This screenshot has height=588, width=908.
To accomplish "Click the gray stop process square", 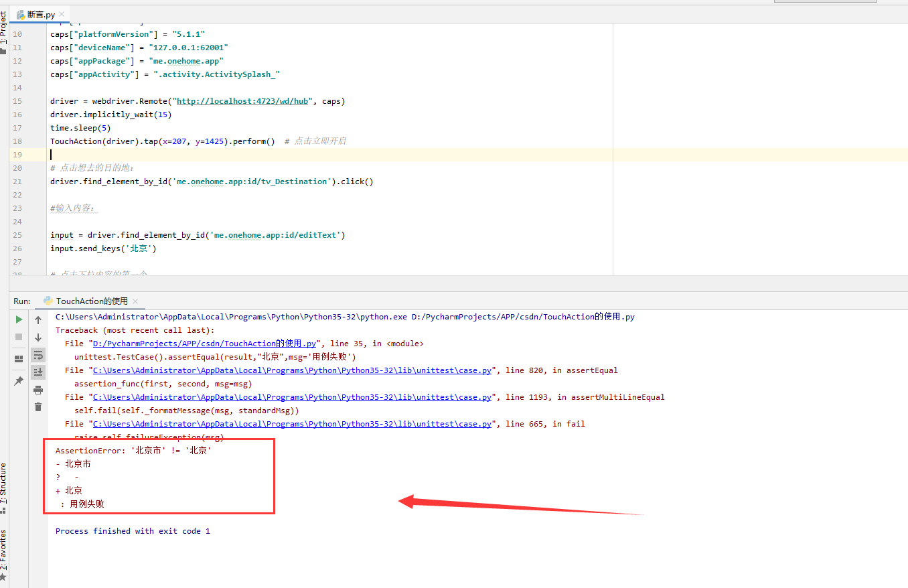I will (19, 337).
